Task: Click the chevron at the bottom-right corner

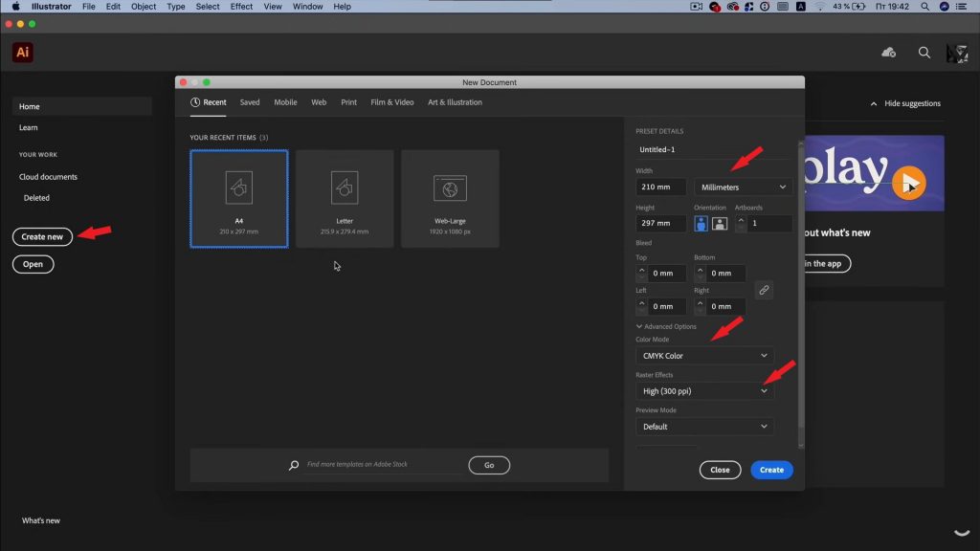Action: pos(962,533)
